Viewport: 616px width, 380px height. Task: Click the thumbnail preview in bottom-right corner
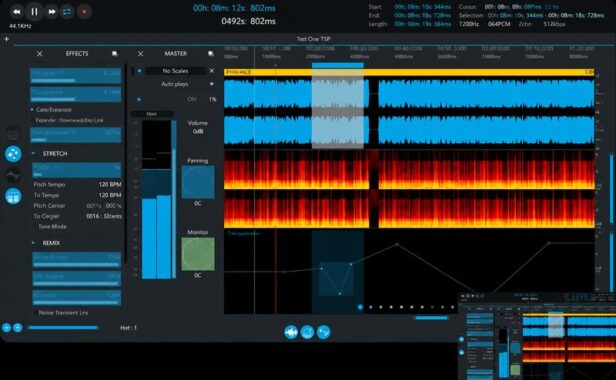pos(537,336)
